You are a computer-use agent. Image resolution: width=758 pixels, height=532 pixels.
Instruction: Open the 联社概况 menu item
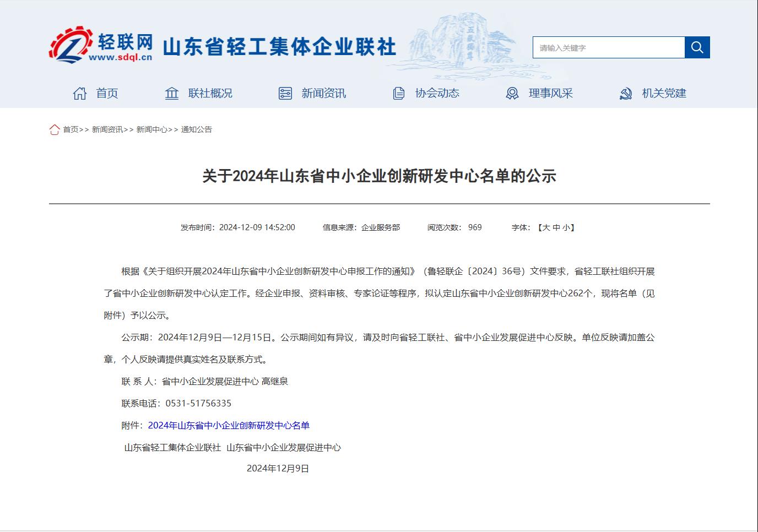click(210, 94)
